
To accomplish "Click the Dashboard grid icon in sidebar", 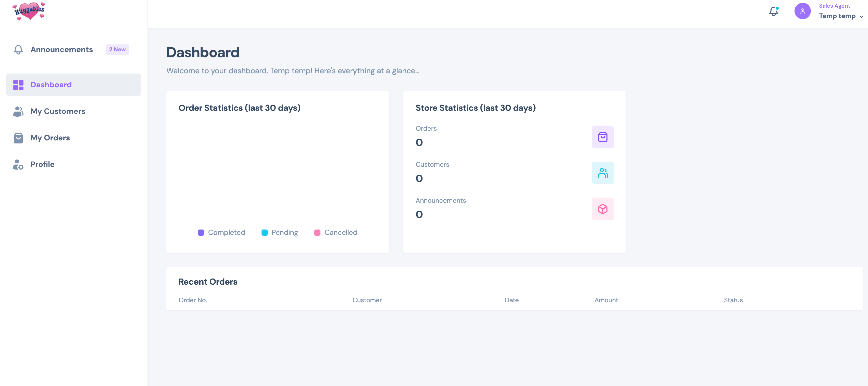I will [x=18, y=85].
